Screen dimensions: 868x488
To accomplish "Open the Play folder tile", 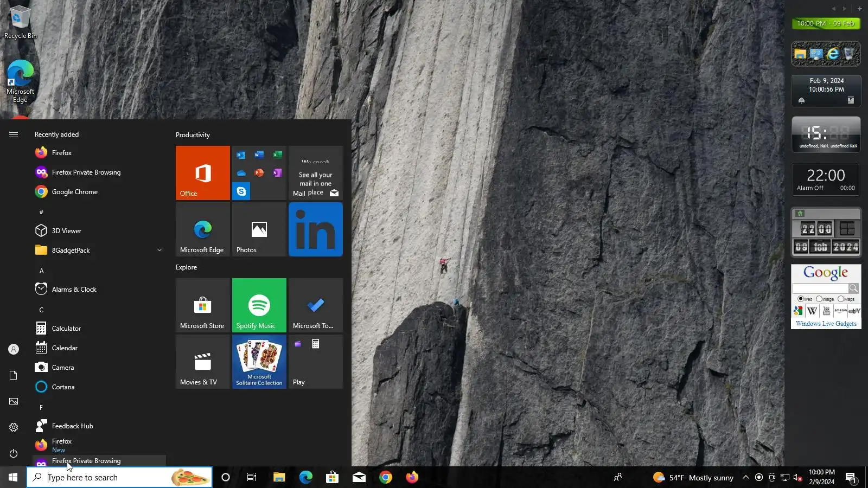I will [316, 362].
